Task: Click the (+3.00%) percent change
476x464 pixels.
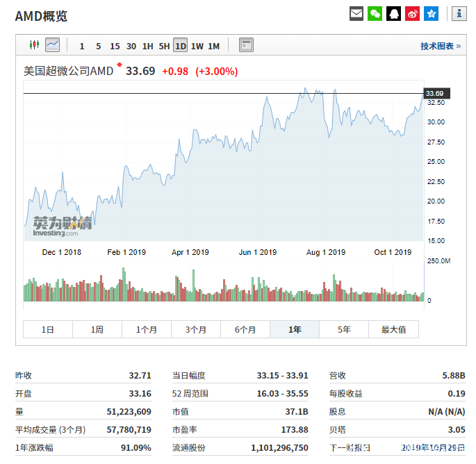Action: [216, 72]
